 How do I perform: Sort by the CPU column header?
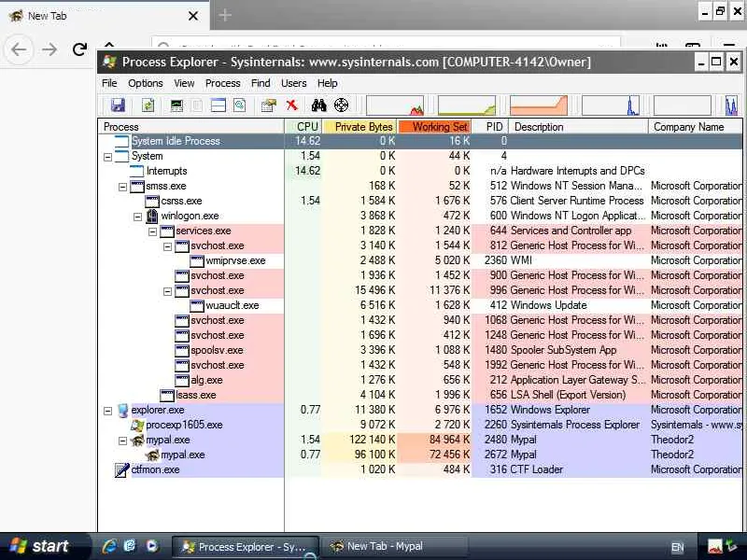click(x=303, y=127)
